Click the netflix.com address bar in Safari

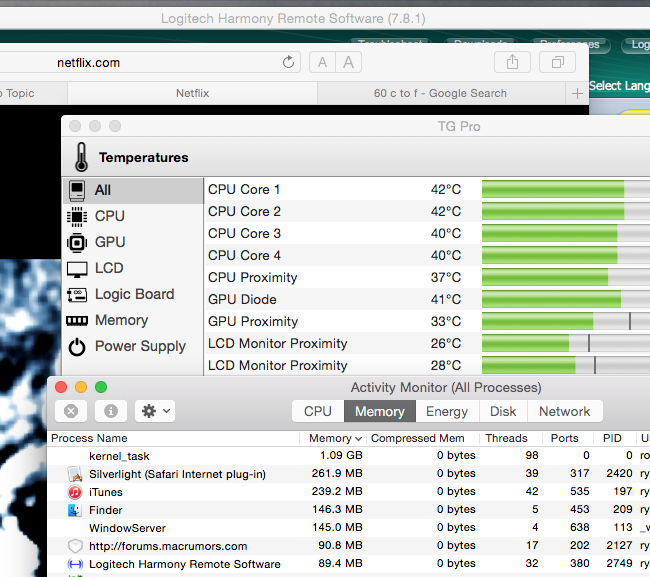coord(150,62)
